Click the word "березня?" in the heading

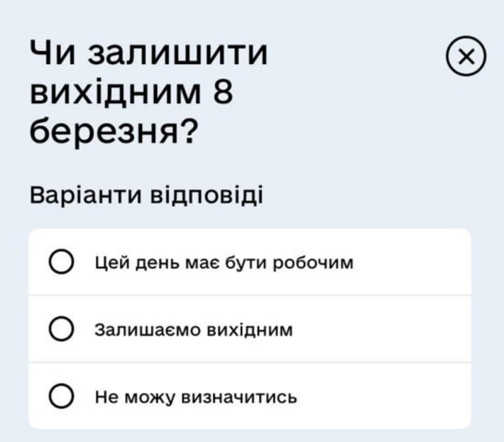pyautogui.click(x=114, y=131)
